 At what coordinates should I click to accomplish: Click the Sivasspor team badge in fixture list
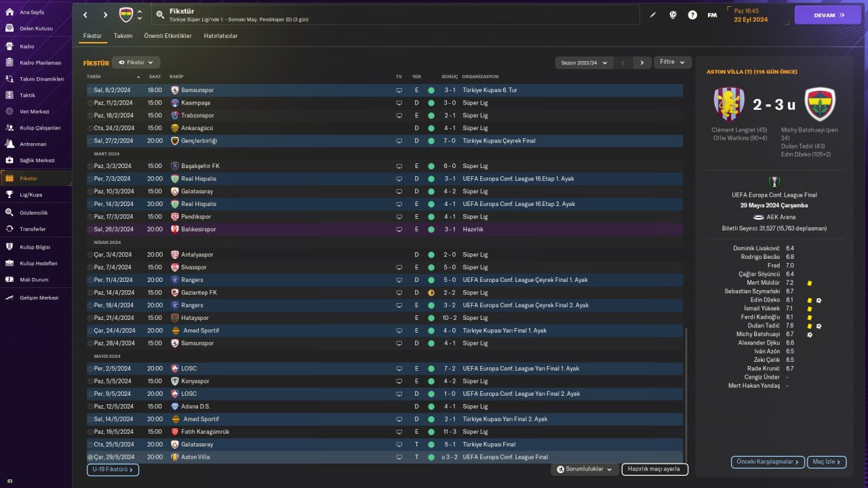175,267
